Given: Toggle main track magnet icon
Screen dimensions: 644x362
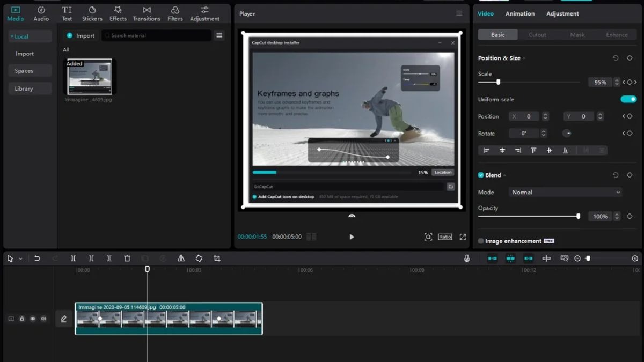Looking at the screenshot, I should (x=492, y=258).
